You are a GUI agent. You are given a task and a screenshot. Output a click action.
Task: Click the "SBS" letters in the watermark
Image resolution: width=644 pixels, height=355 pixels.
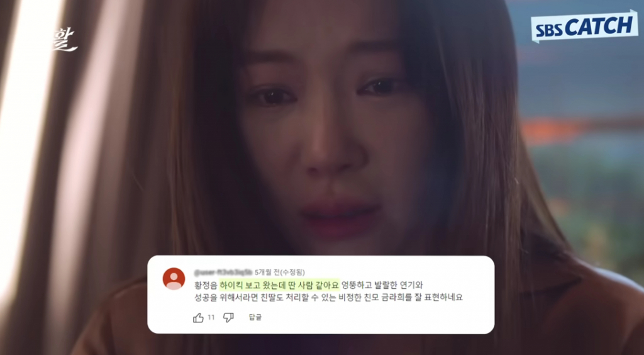[550, 31]
